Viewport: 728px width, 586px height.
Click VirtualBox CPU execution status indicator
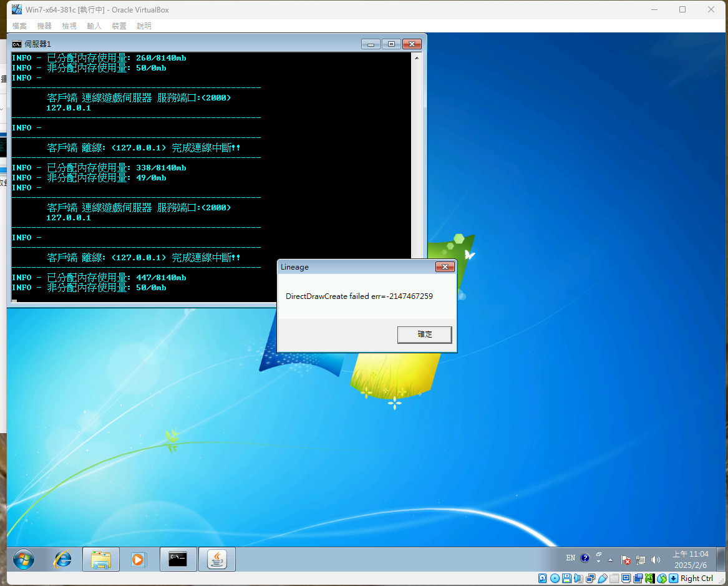point(649,579)
